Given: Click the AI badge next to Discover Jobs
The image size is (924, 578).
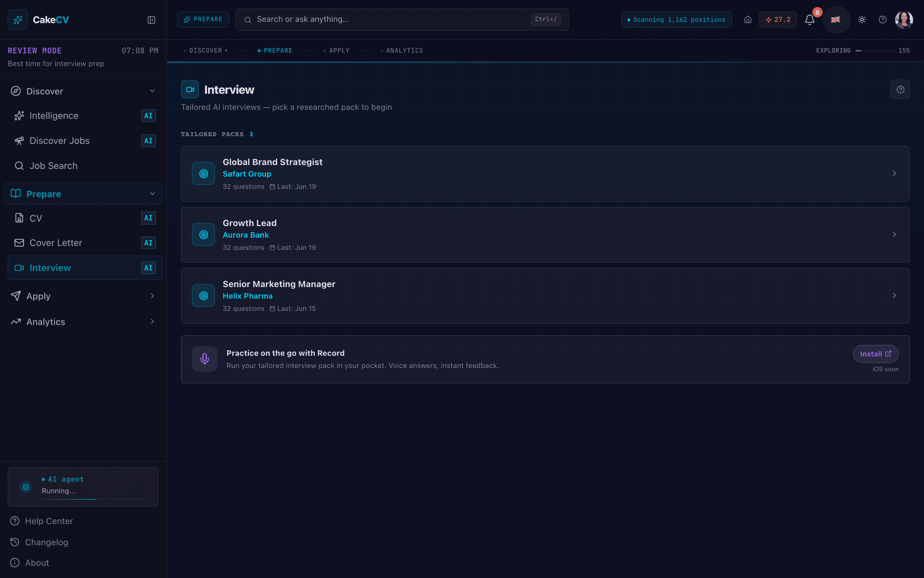Looking at the screenshot, I should tap(148, 141).
